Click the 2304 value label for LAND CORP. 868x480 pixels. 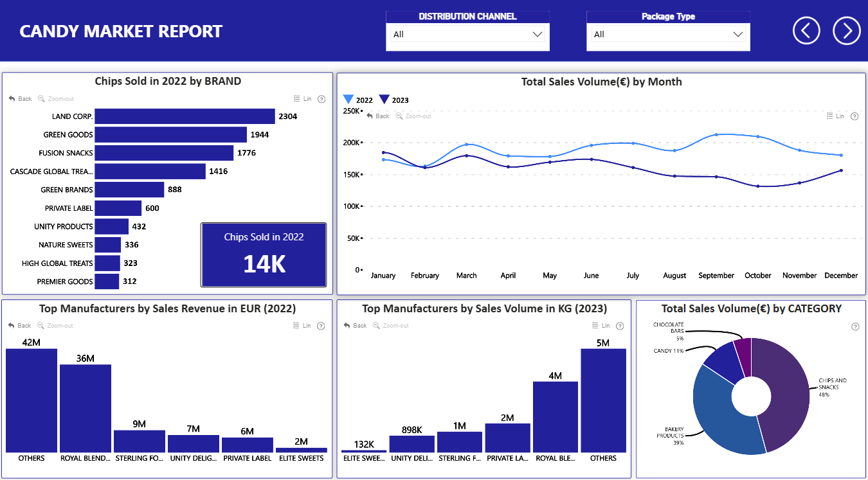pos(287,116)
